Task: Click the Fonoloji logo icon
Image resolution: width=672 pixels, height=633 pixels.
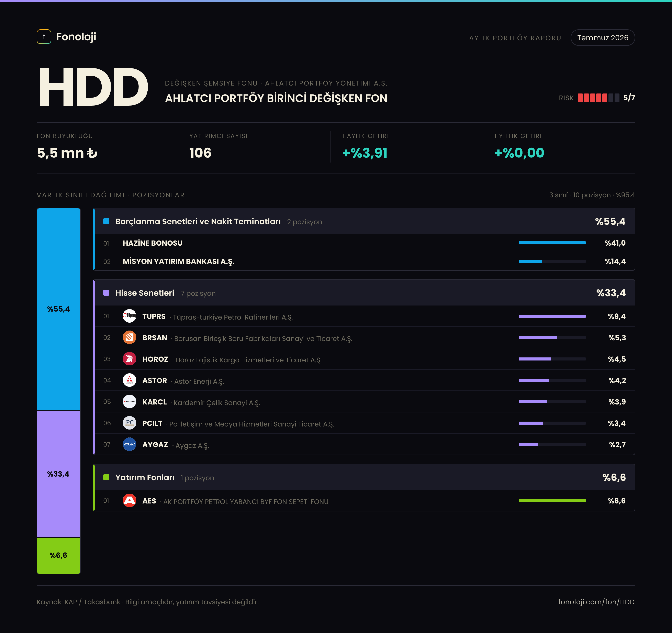Action: (x=44, y=36)
